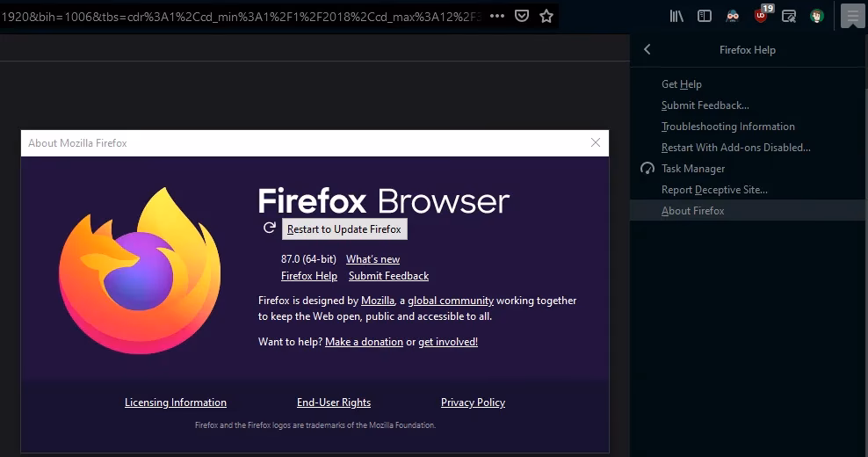Open the hamburger application menu
The width and height of the screenshot is (868, 457).
point(852,16)
